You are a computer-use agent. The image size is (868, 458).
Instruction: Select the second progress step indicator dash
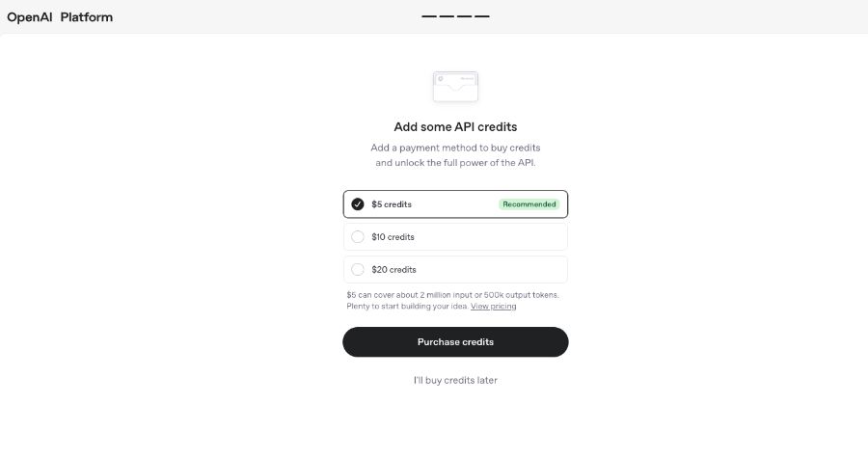[447, 16]
